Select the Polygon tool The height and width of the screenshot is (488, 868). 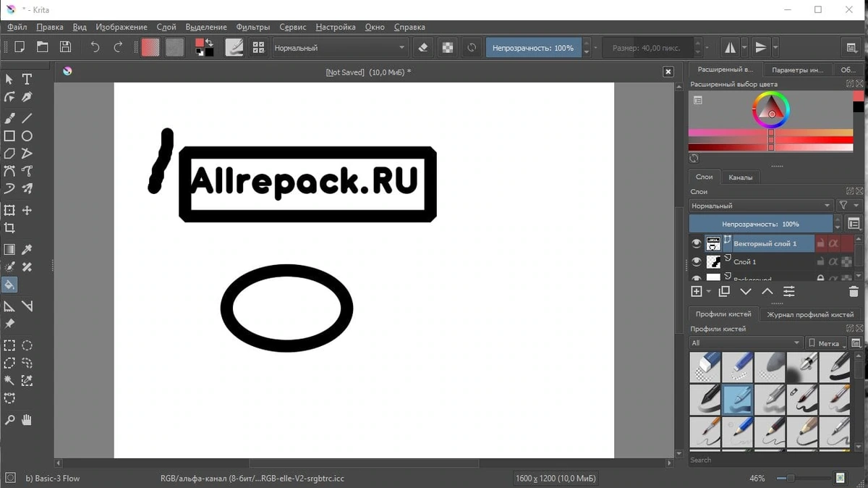coord(9,153)
